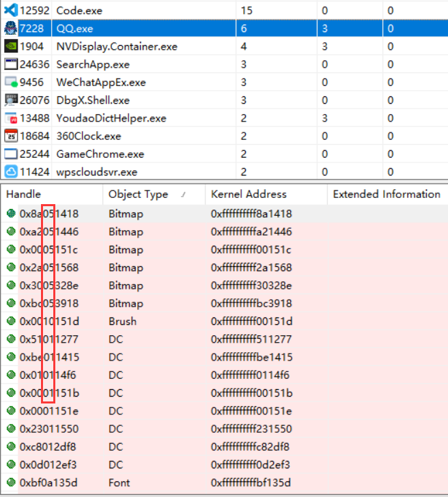The width and height of the screenshot is (448, 497).
Task: Click PID 7228 cell
Action: pyautogui.click(x=31, y=29)
